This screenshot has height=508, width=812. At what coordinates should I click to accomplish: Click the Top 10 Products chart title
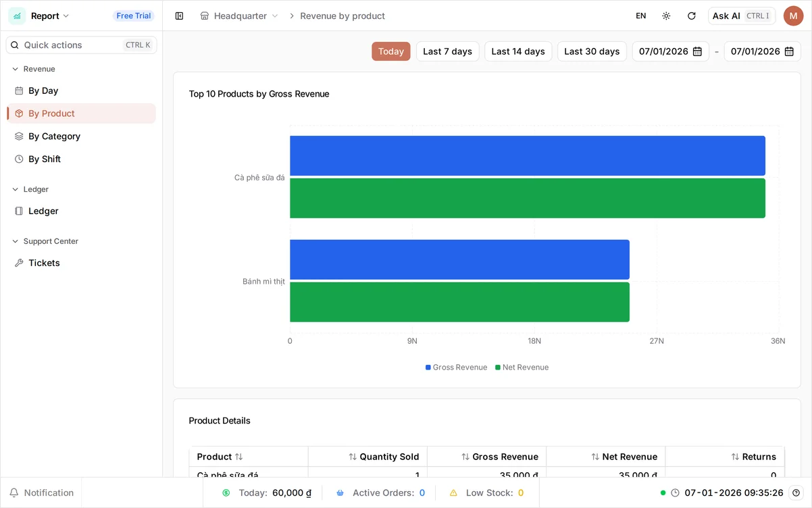(259, 94)
